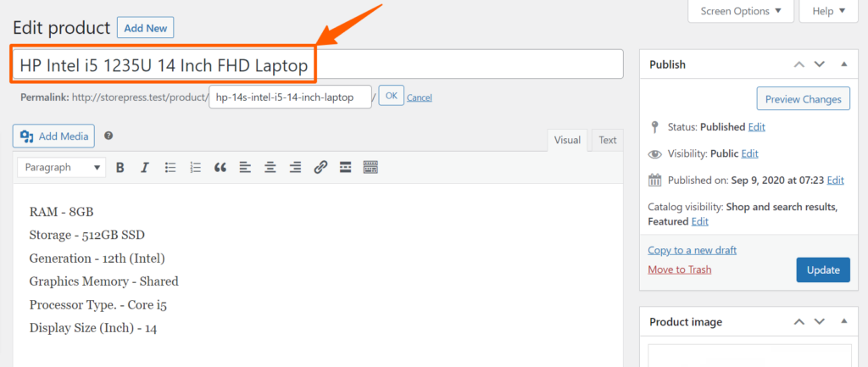Apply bold formatting in editor toolbar
The width and height of the screenshot is (868, 367).
pyautogui.click(x=120, y=168)
